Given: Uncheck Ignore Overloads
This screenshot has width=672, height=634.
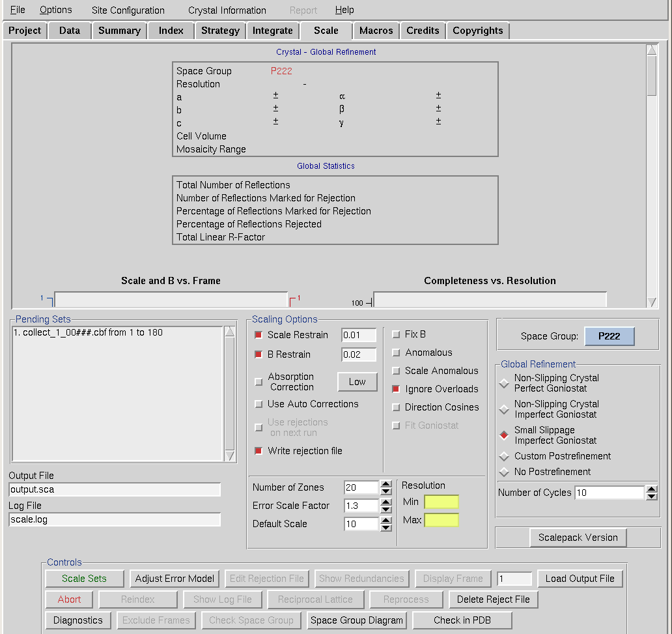Looking at the screenshot, I should pyautogui.click(x=397, y=389).
